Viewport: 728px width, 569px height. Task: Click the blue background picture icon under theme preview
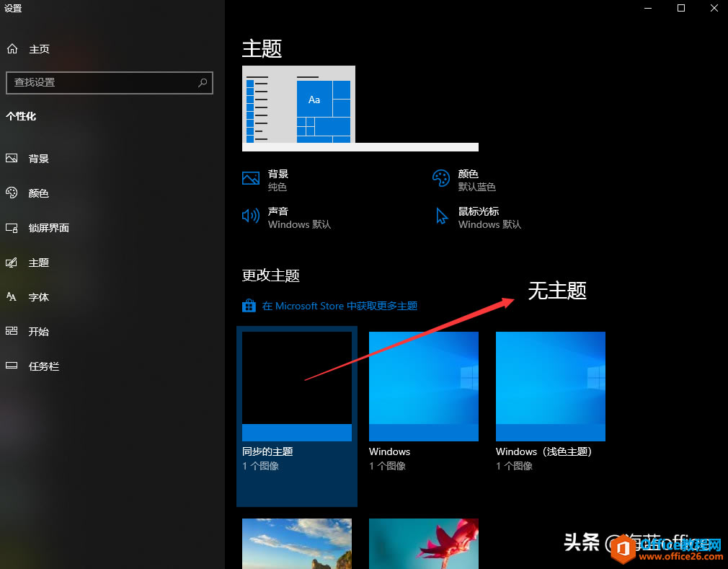[x=251, y=178]
